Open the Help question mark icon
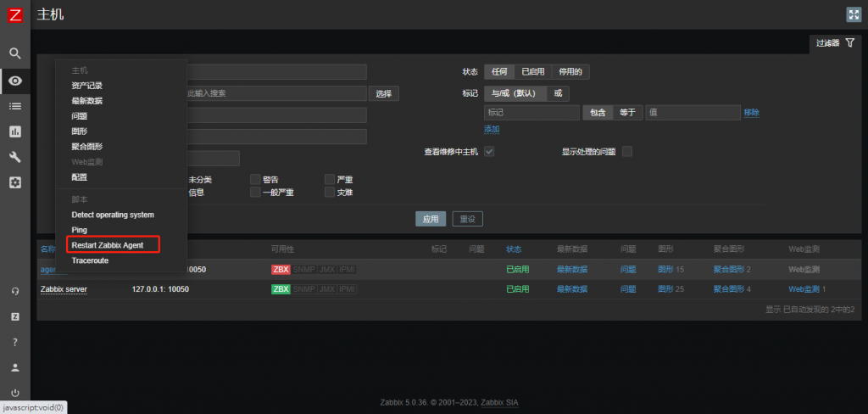 tap(15, 342)
